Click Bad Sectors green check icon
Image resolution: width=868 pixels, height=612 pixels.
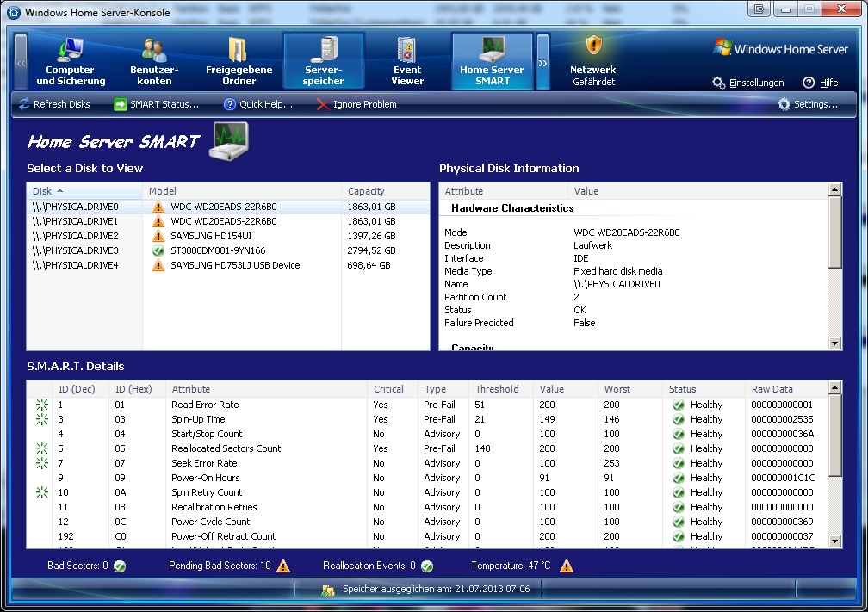pyautogui.click(x=120, y=566)
